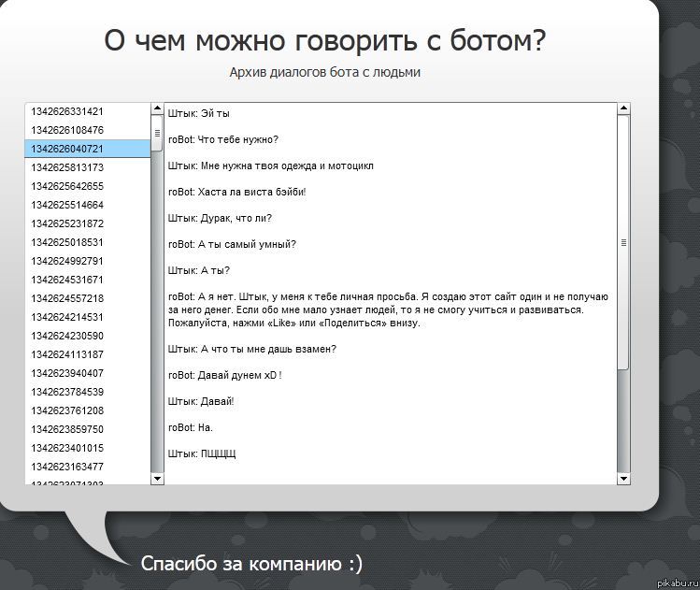Click chat panel scroll-down arrow

[623, 479]
